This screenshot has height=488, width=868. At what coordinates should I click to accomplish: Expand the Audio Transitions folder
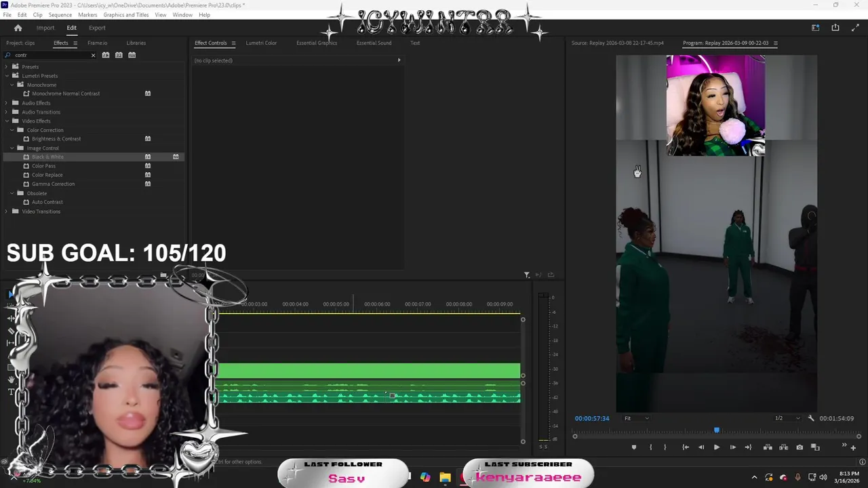coord(6,112)
